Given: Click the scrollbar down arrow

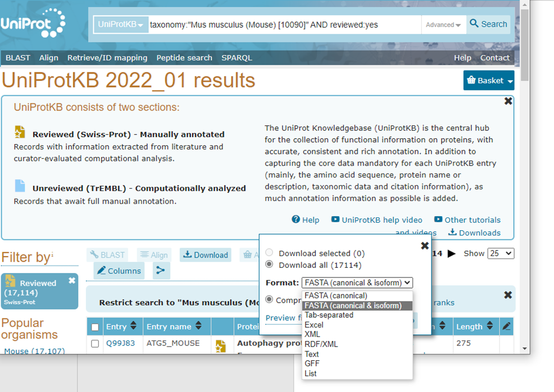Looking at the screenshot, I should [x=524, y=349].
